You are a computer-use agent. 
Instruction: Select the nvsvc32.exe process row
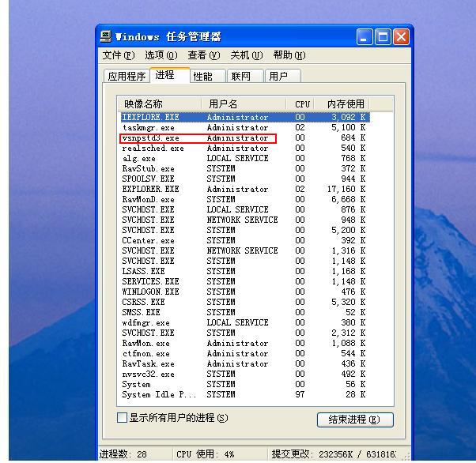click(x=245, y=374)
